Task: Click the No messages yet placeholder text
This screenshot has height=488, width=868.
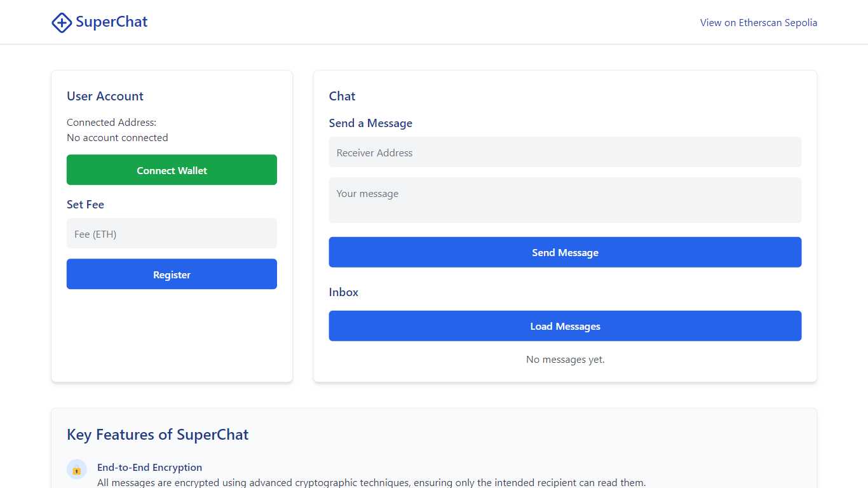Action: coord(565,360)
